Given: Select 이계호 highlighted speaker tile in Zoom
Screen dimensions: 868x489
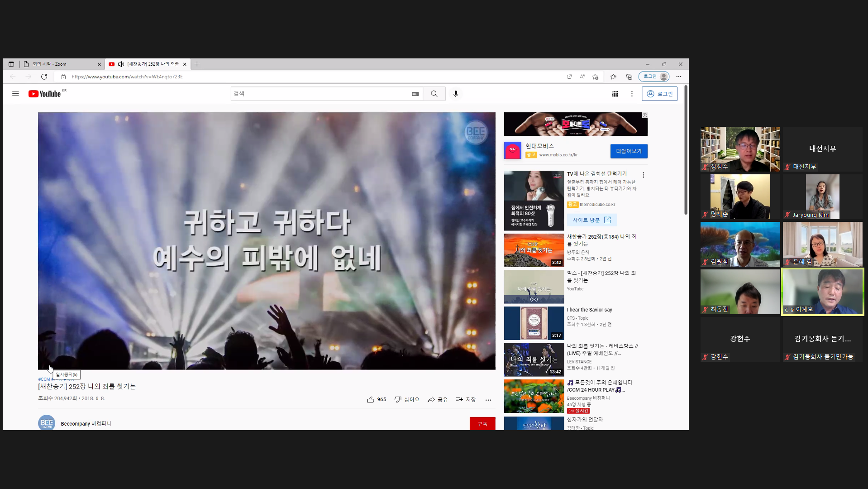Looking at the screenshot, I should 823,292.
